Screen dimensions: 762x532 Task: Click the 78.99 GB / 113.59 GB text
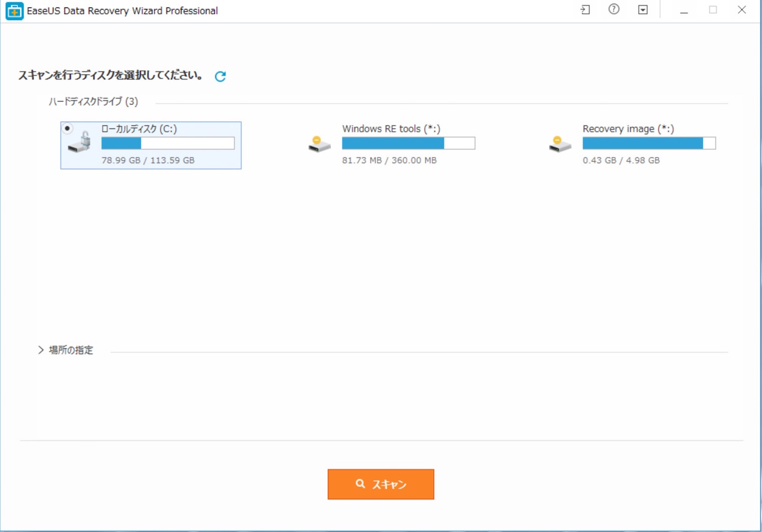pyautogui.click(x=148, y=160)
